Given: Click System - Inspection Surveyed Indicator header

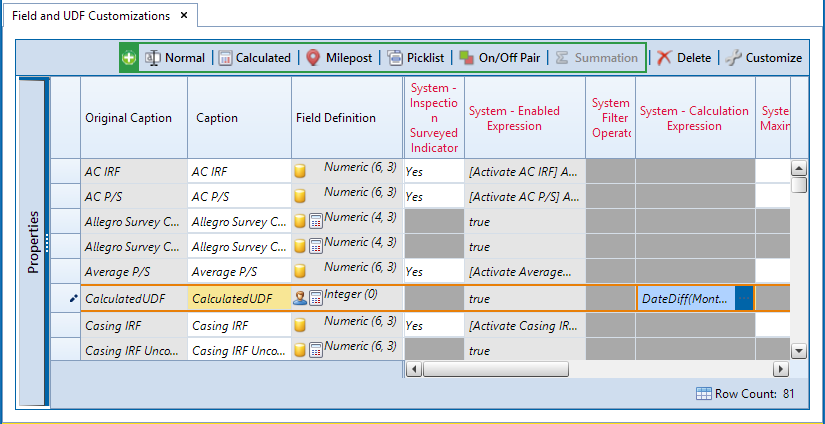Looking at the screenshot, I should click(434, 118).
